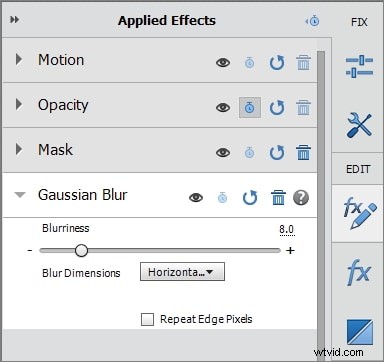Delete the Mask effect
Image resolution: width=384 pixels, height=362 pixels.
point(303,152)
